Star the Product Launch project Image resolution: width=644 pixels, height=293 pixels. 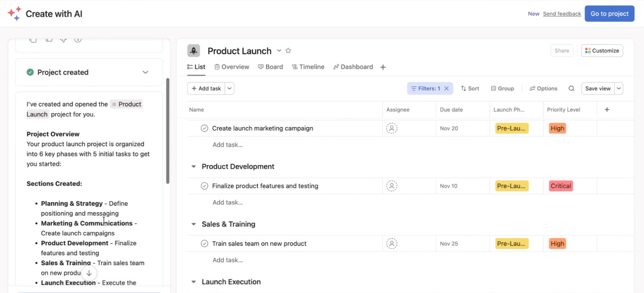(x=288, y=51)
